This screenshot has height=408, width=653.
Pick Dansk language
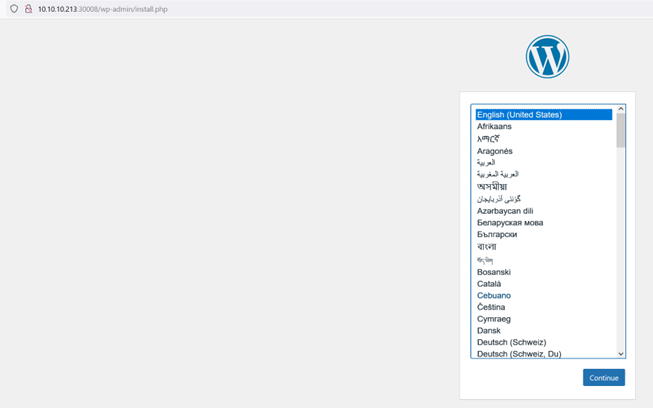pos(544,330)
